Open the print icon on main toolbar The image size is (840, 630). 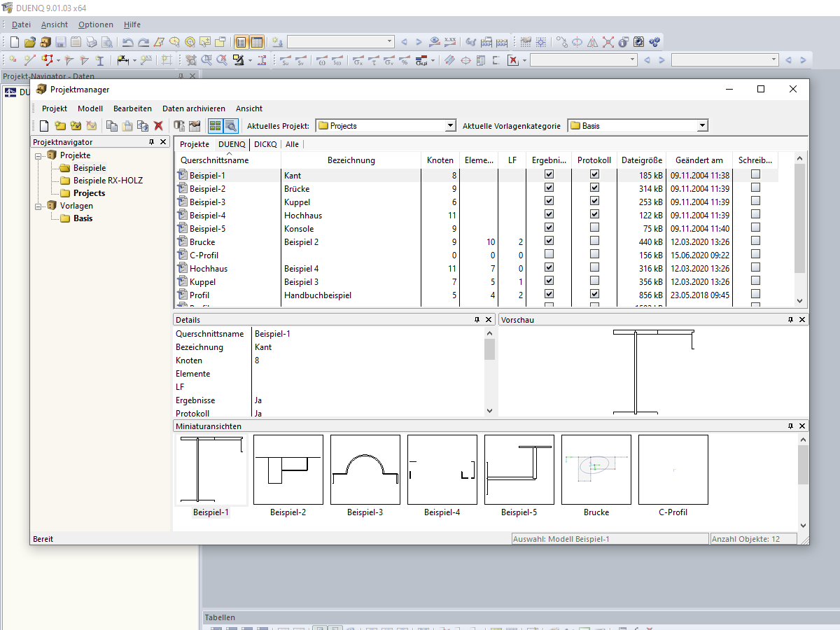pos(91,42)
